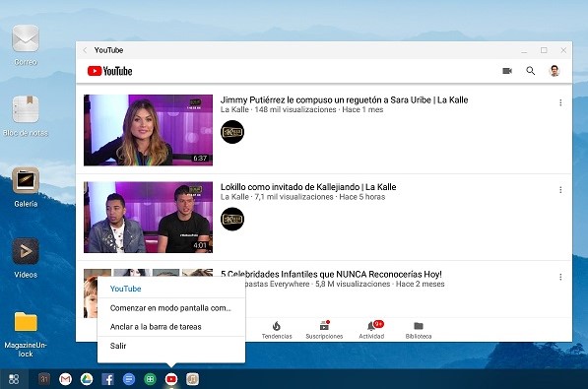The image size is (588, 389).
Task: Open the app launcher grid in taskbar
Action: (14, 379)
